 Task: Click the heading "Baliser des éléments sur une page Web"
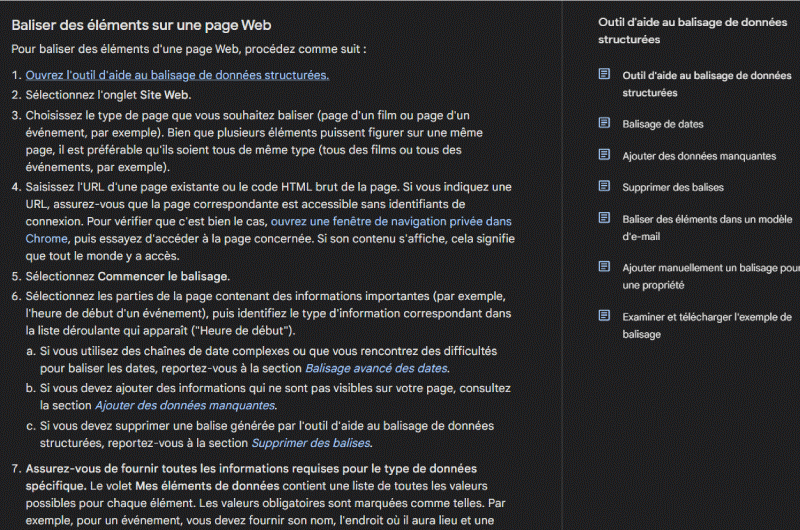(141, 25)
